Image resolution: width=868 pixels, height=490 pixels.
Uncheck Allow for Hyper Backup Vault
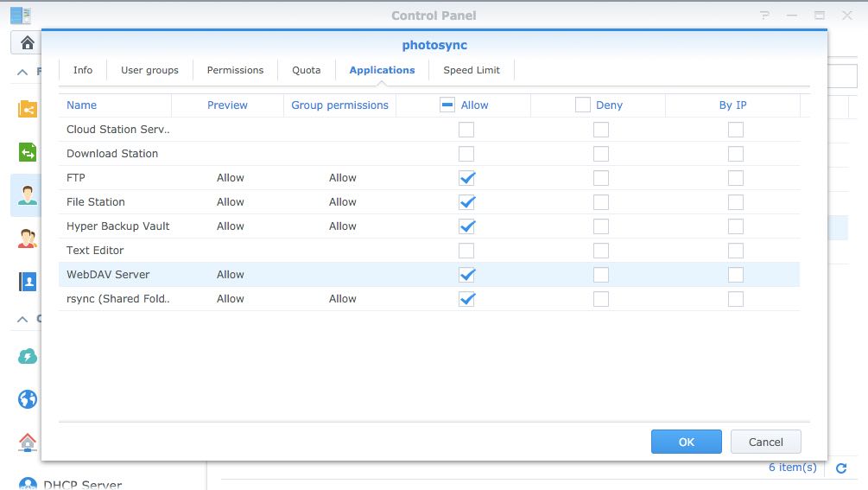466,226
